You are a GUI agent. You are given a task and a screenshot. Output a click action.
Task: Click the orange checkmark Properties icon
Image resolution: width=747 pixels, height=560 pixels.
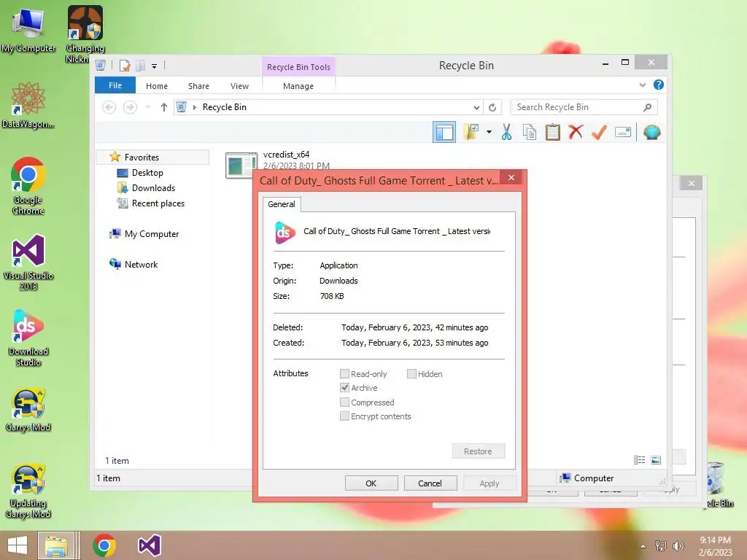click(599, 132)
